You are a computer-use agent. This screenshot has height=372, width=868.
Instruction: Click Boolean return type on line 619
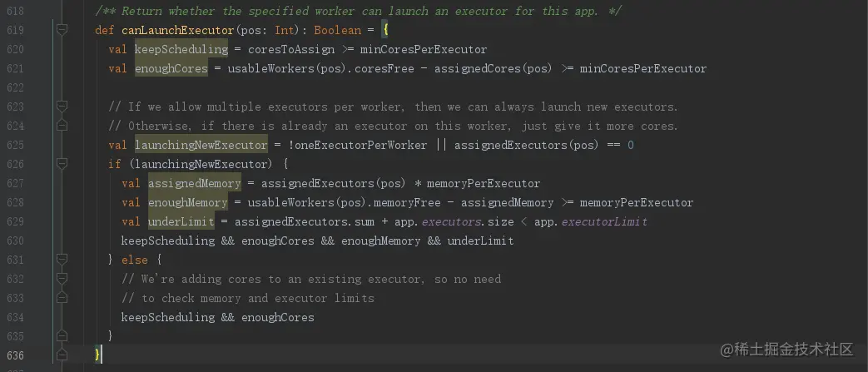(338, 30)
